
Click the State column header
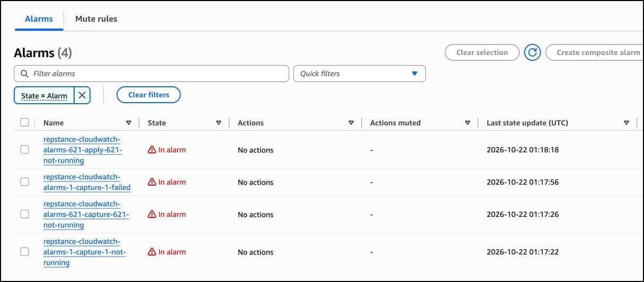(x=157, y=123)
